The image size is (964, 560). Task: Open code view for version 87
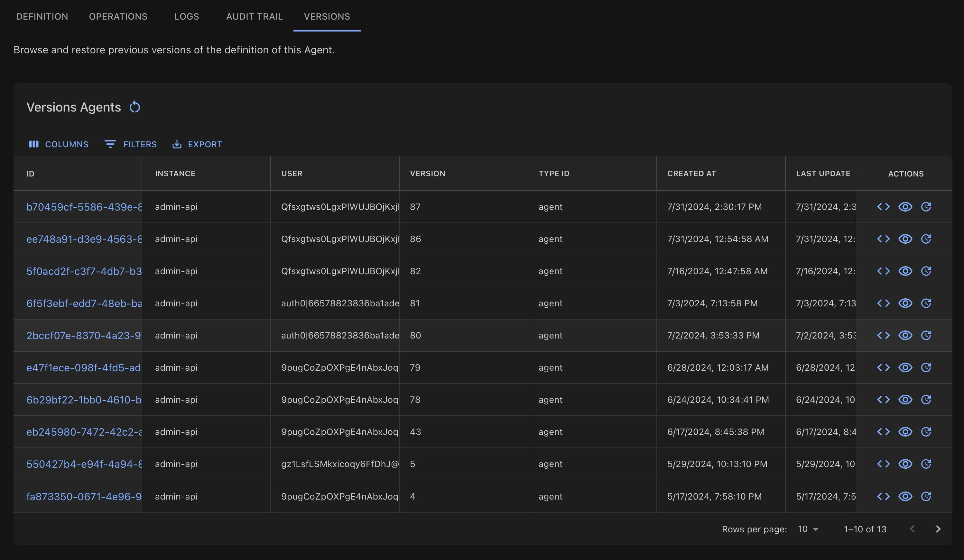pyautogui.click(x=883, y=207)
